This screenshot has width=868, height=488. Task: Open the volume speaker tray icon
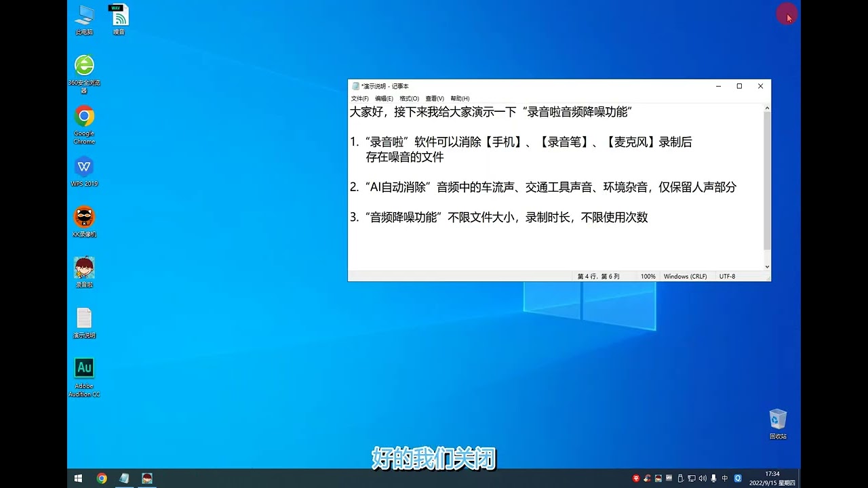[703, 479]
